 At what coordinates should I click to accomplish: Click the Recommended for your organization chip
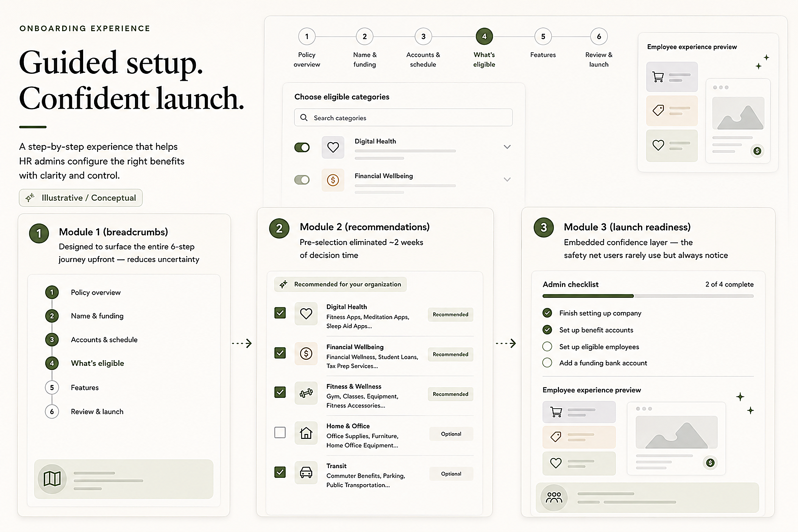point(340,284)
